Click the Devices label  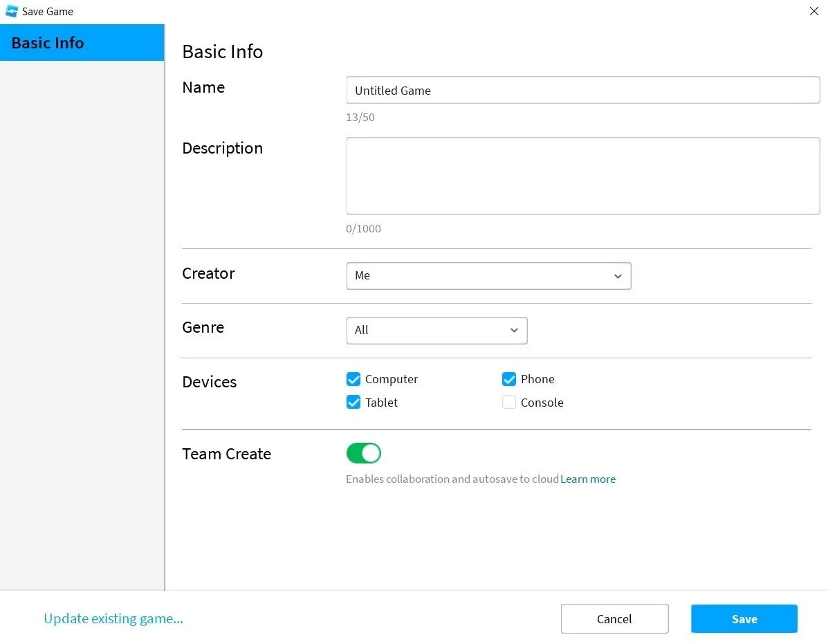point(209,382)
